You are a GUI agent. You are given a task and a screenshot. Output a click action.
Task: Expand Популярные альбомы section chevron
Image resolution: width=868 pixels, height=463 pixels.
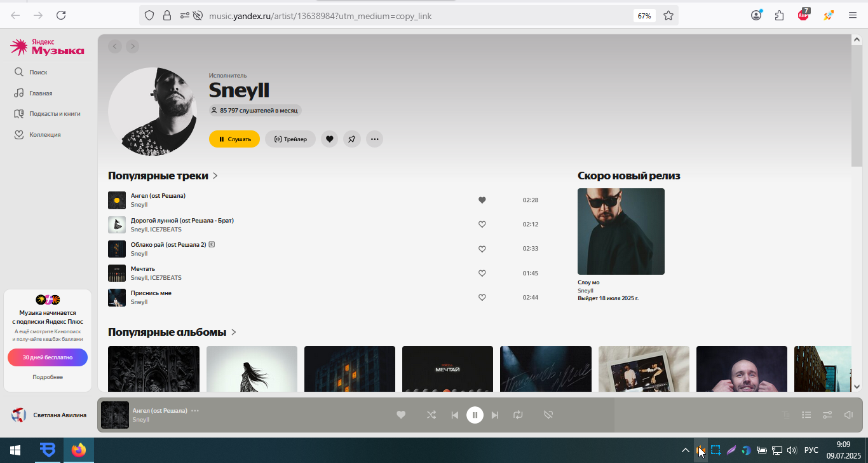tap(234, 332)
